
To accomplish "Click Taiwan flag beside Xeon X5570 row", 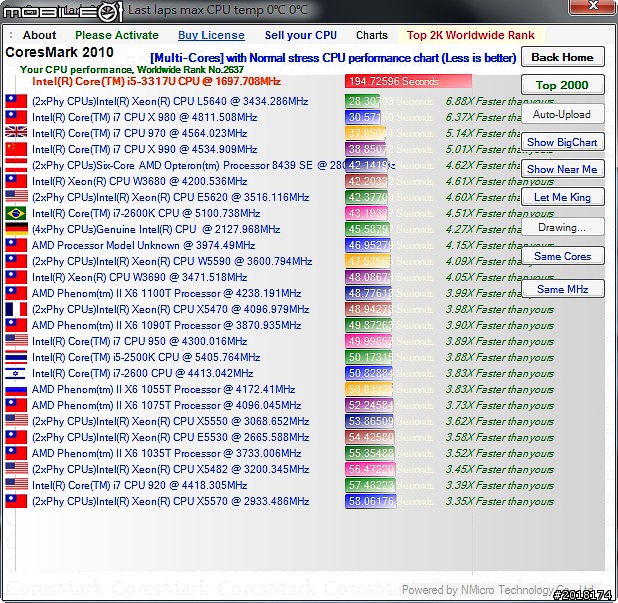I will point(16,501).
